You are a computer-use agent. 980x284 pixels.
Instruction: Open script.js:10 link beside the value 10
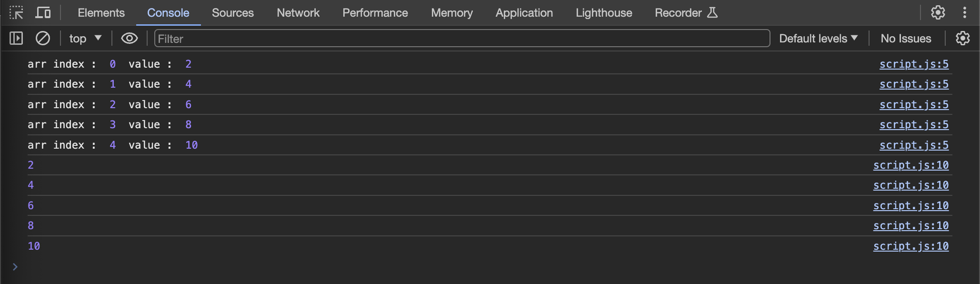click(910, 246)
